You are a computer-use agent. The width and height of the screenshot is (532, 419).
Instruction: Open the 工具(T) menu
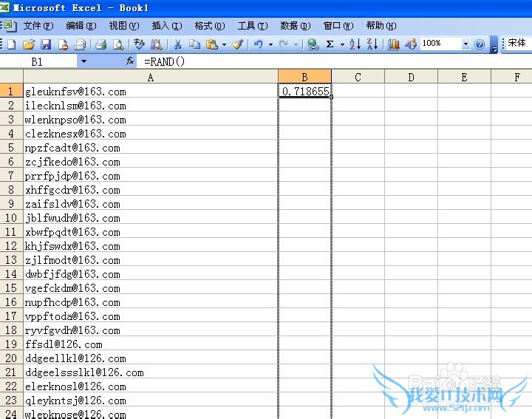point(253,26)
